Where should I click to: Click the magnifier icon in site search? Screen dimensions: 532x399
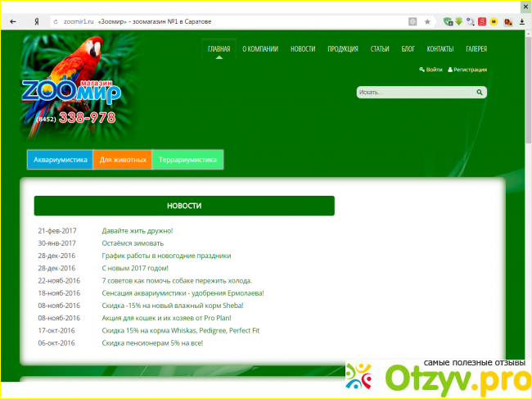click(481, 93)
